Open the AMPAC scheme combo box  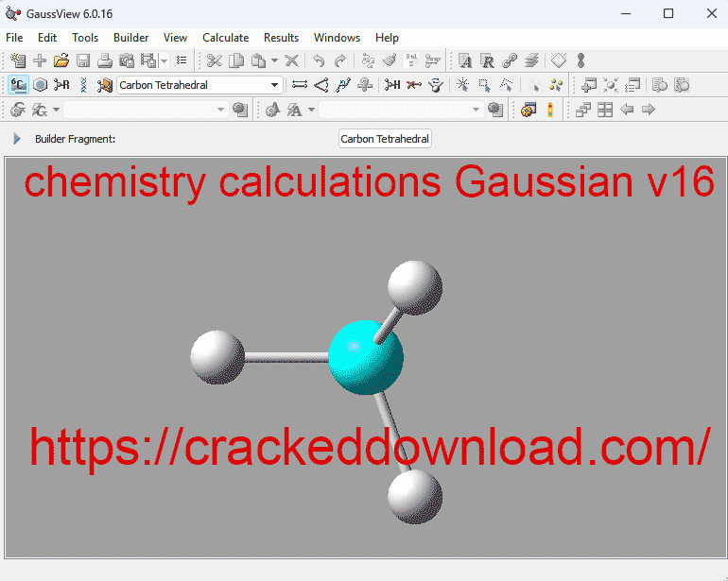[x=401, y=110]
